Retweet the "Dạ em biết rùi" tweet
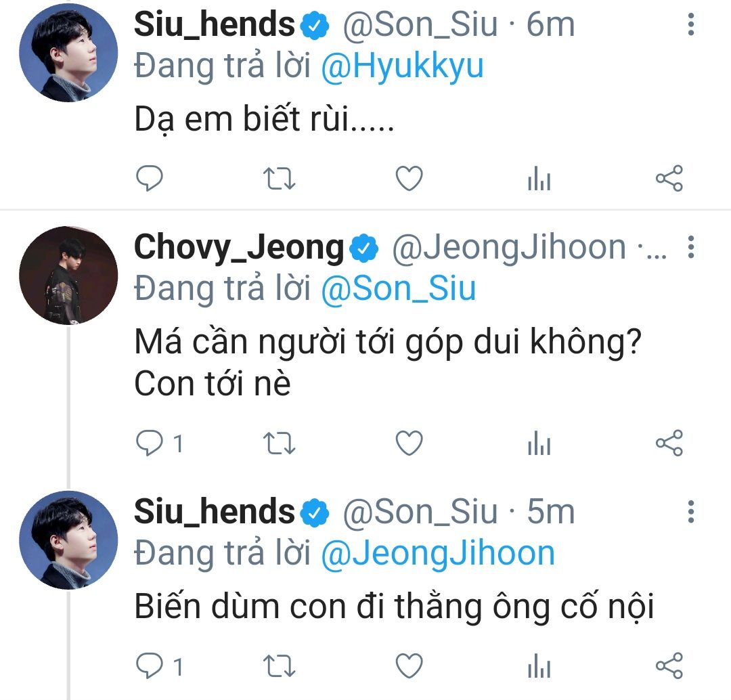The image size is (731, 700). point(278,179)
